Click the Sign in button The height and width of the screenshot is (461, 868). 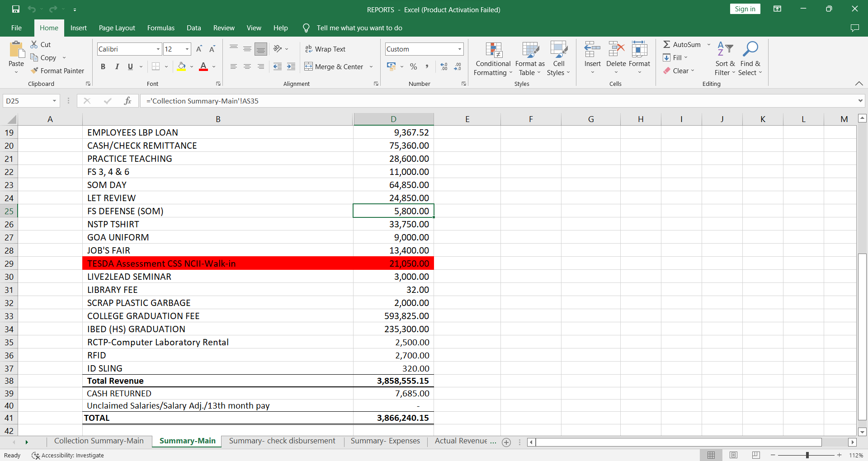pyautogui.click(x=745, y=9)
